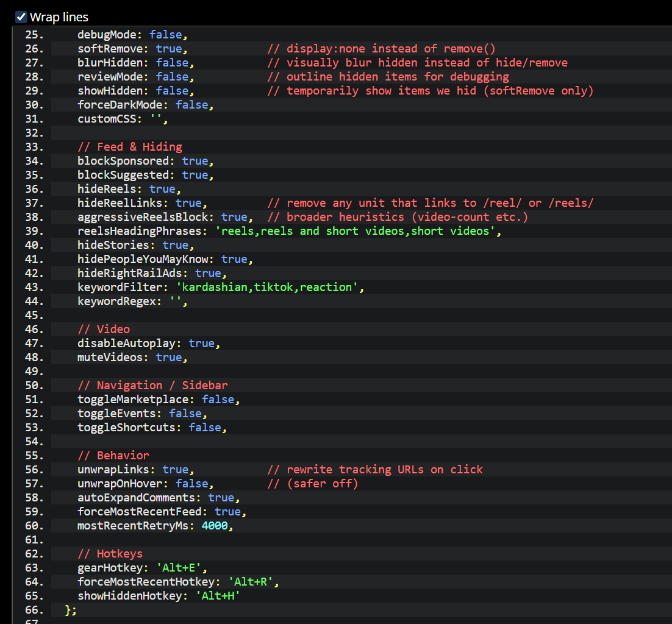Click comment '// outline hidden items for debugging'
672x624 pixels.
(388, 77)
